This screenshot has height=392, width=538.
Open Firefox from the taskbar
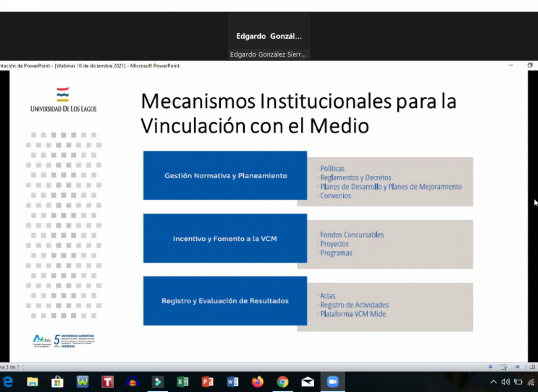coord(258,382)
